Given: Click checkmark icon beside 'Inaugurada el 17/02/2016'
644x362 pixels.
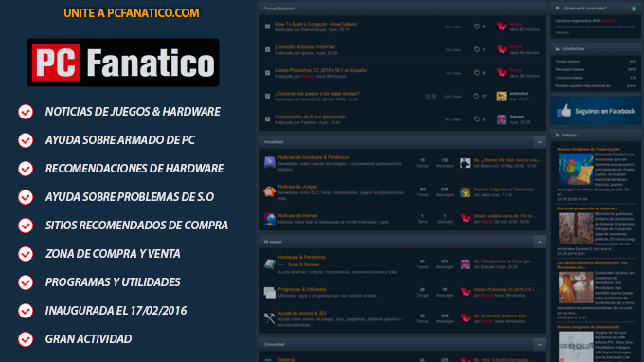Looking at the screenshot, I should click(x=26, y=311).
